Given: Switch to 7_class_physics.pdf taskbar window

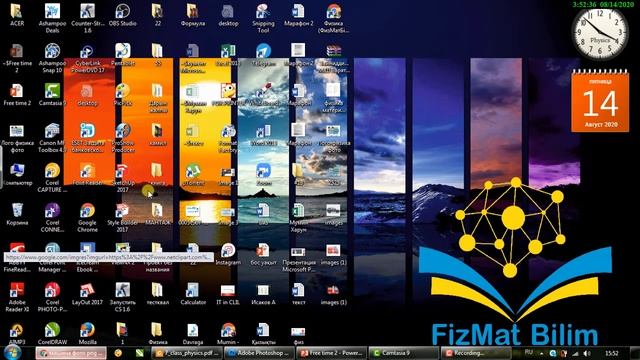Looking at the screenshot, I should [x=187, y=353].
